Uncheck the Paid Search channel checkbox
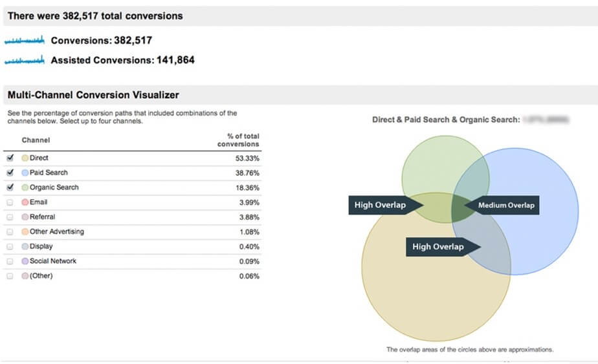This screenshot has width=598, height=364. [10, 173]
